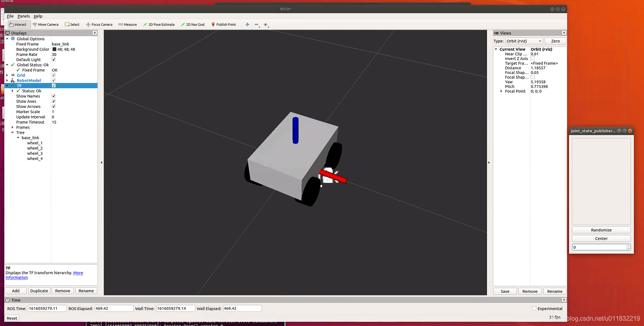Open the File menu

10,16
